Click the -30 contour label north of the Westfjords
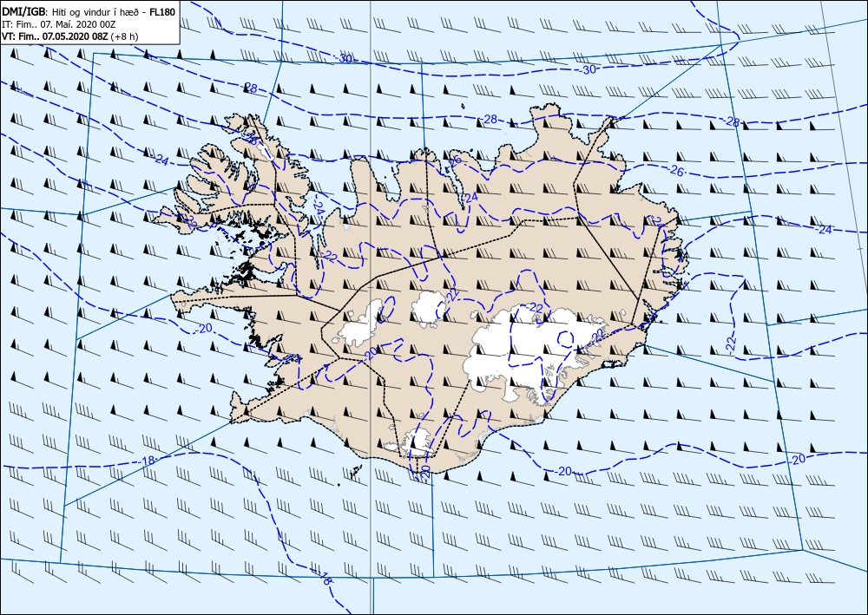Screen dimensions: 868x615 [x=345, y=59]
